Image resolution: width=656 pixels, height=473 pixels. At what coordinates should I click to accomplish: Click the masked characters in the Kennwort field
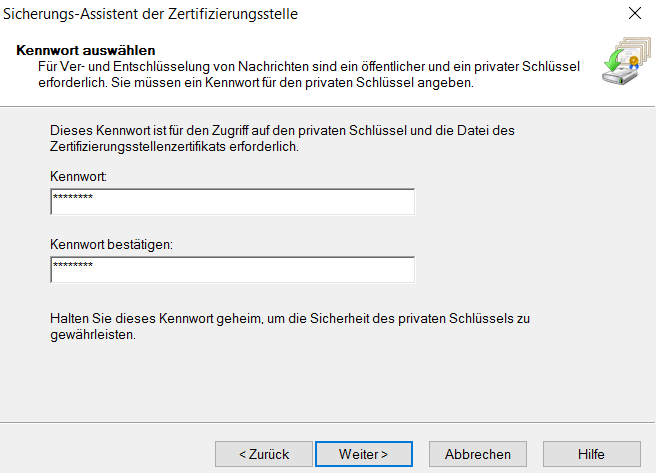coord(72,199)
